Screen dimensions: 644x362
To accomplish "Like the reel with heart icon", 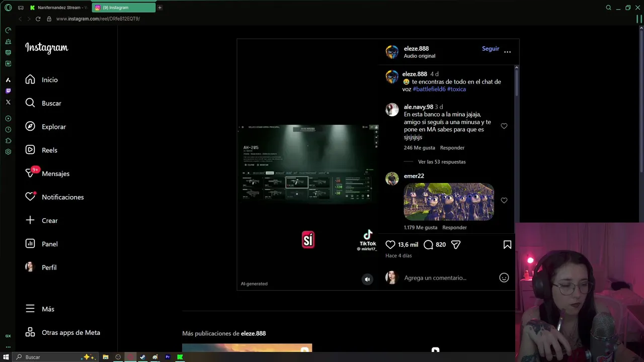I will [390, 244].
